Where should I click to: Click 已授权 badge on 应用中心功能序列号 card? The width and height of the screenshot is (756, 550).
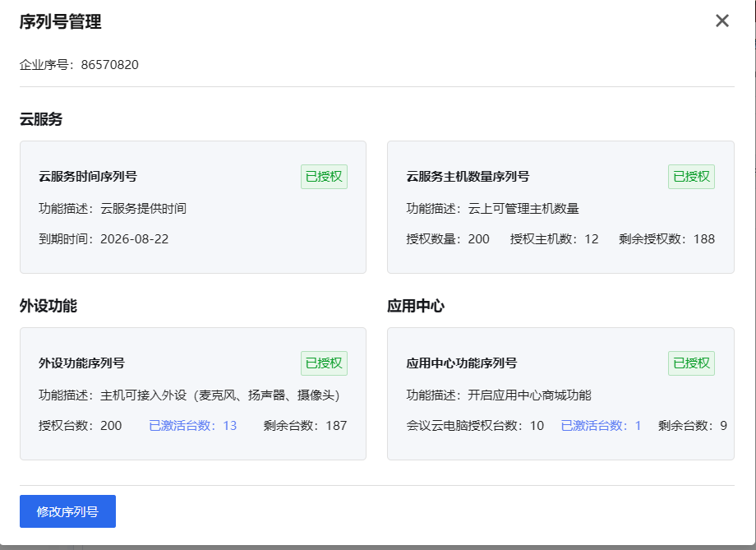tap(691, 363)
